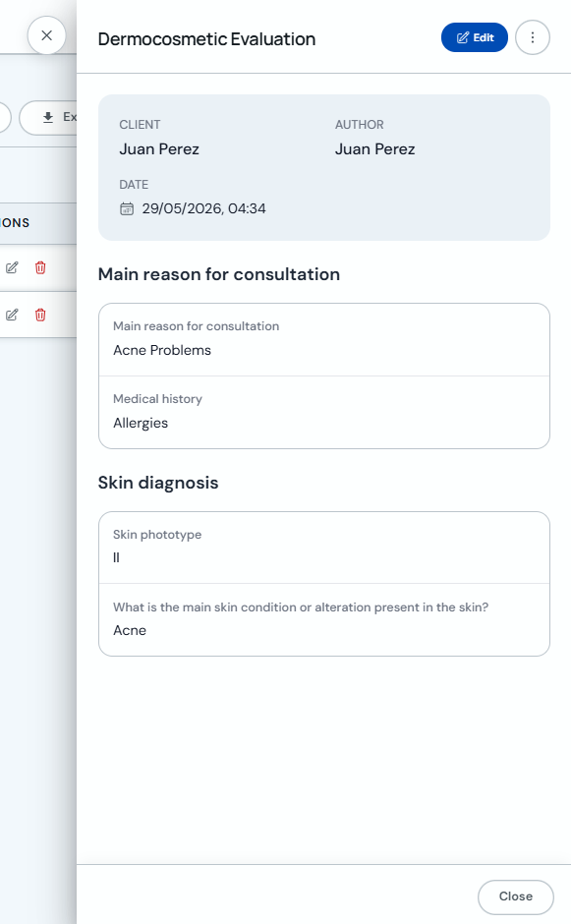Click the author name Juan Perez

(x=374, y=149)
